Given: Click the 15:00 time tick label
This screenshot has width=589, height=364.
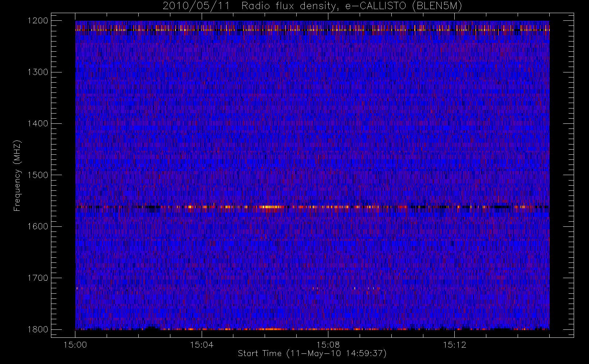Looking at the screenshot, I should click(x=75, y=345).
